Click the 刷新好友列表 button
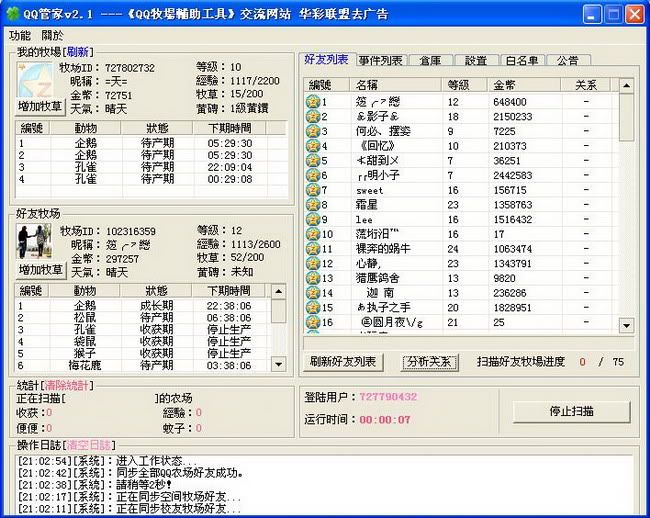Viewport: 650px width, 518px height. [x=343, y=362]
